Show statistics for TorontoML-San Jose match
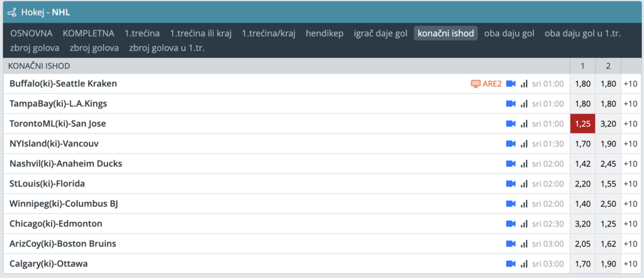The image size is (644, 278). (524, 124)
